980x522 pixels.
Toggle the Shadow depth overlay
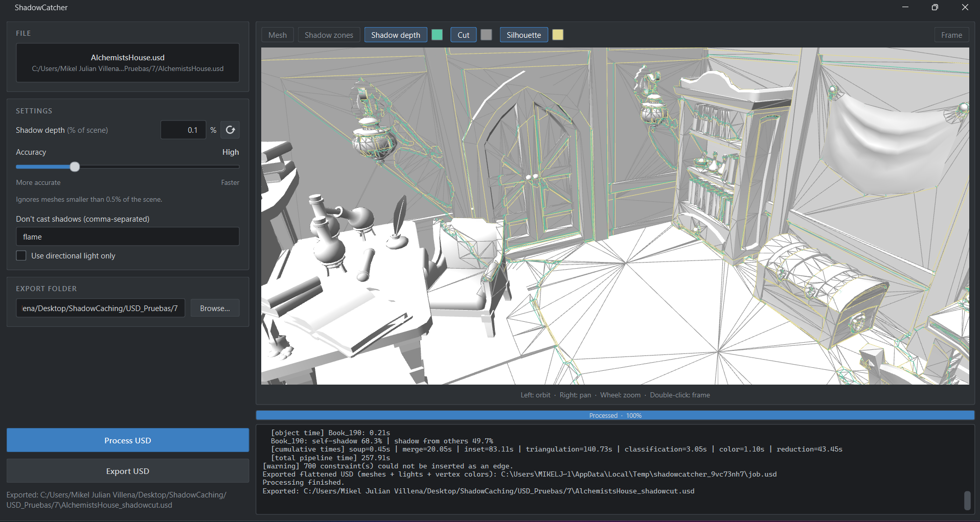pyautogui.click(x=396, y=35)
